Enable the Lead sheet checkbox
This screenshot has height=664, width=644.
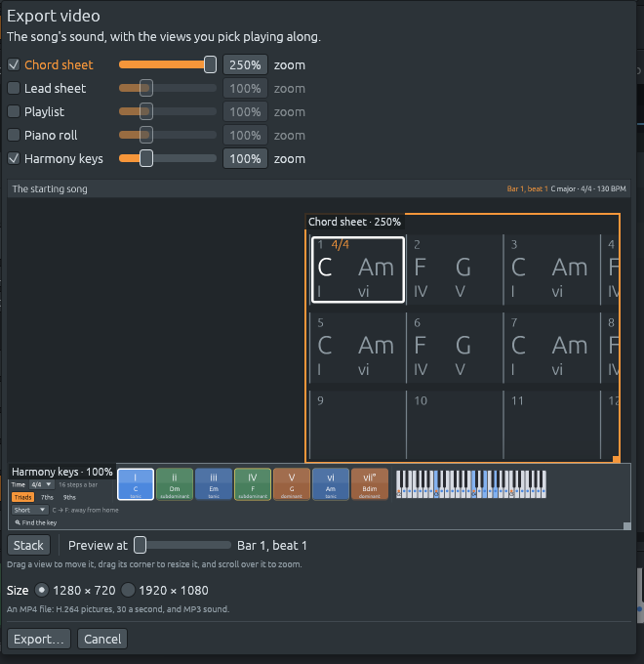[14, 88]
